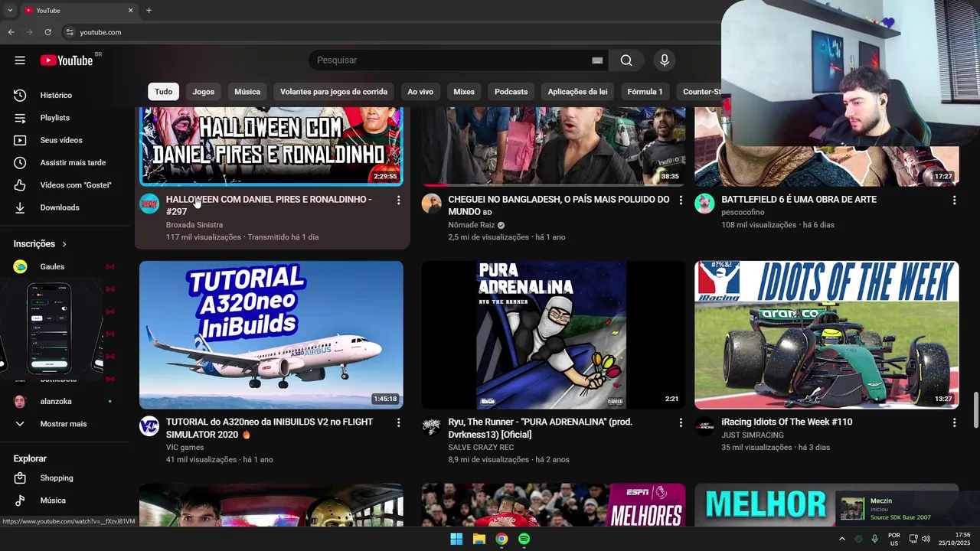Click the JUST SIMRACING channel avatar
The width and height of the screenshot is (980, 551).
(x=704, y=426)
